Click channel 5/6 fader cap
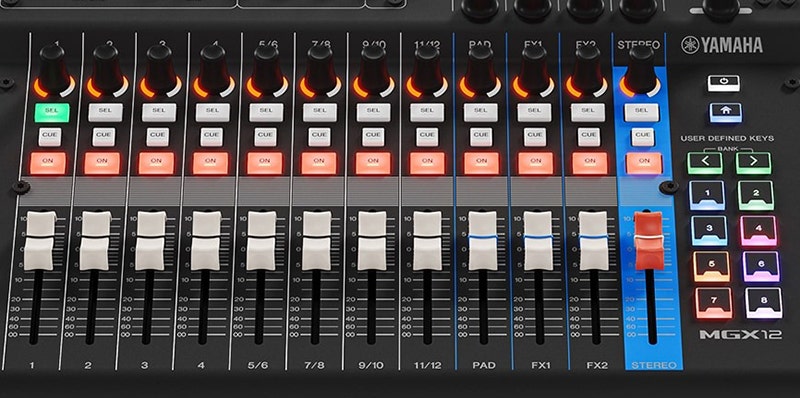Image resolution: width=800 pixels, height=398 pixels. pos(261,241)
